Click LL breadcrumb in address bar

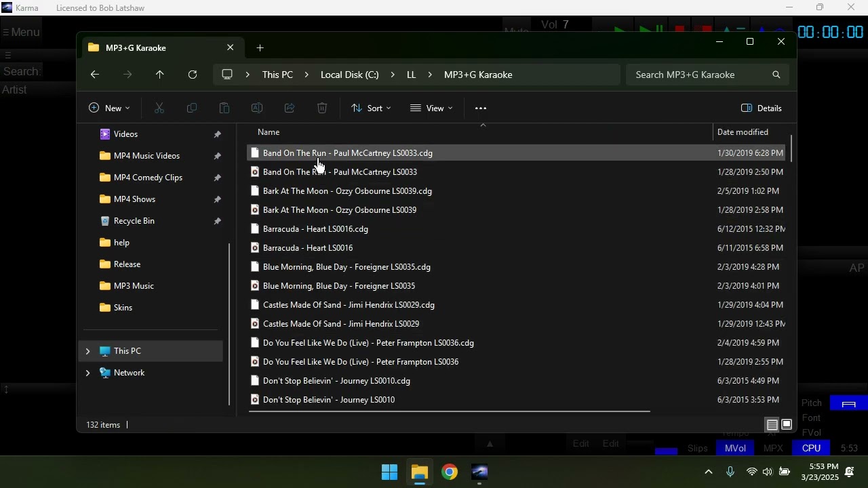click(x=411, y=75)
